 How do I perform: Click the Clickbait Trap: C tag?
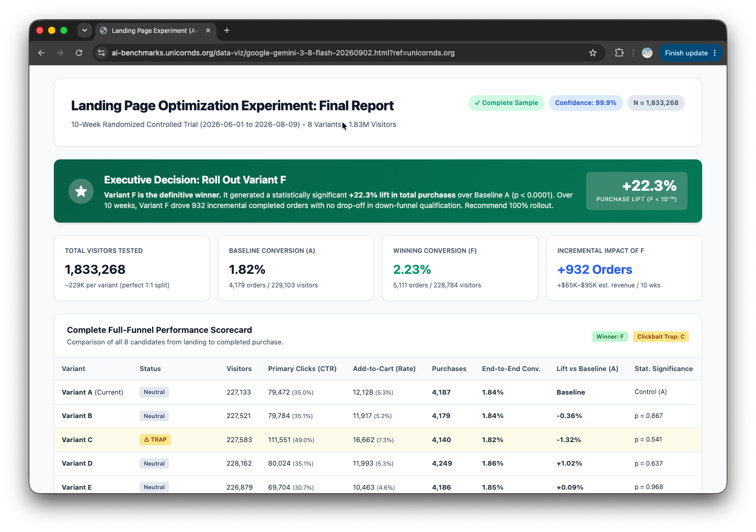click(x=661, y=337)
